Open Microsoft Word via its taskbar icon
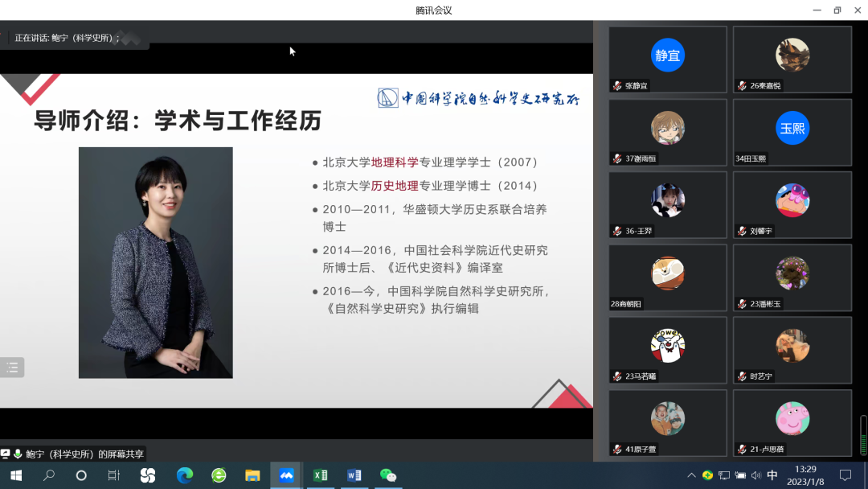This screenshot has width=868, height=489. click(354, 475)
